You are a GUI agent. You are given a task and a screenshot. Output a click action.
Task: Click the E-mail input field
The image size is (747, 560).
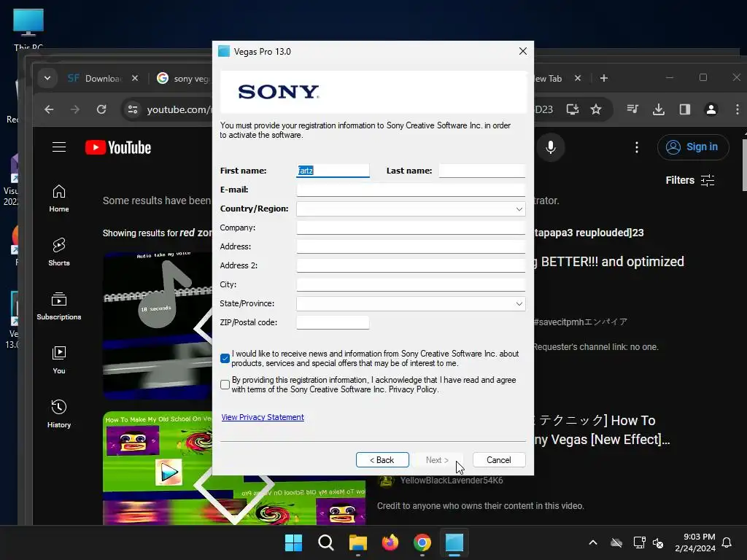(x=411, y=190)
